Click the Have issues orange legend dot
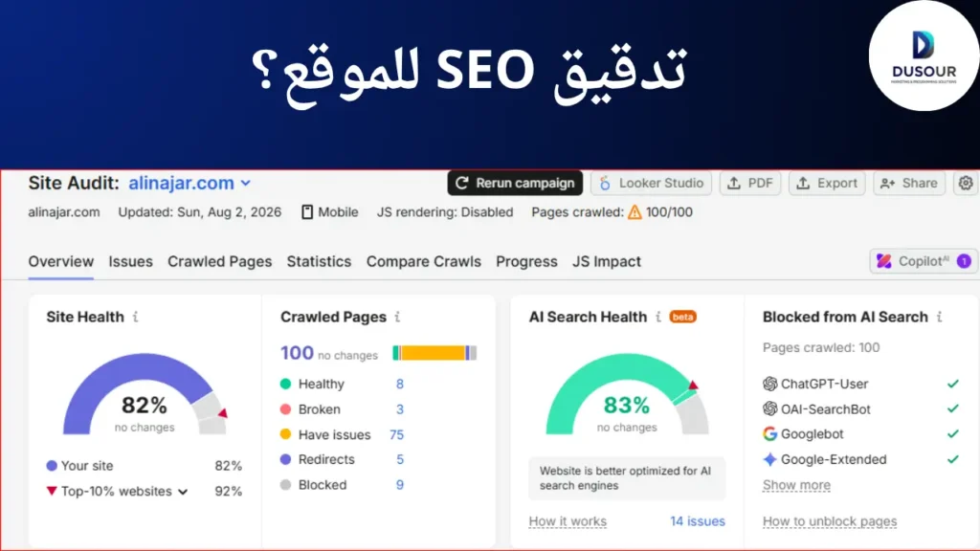Screen dimensions: 980x551 point(285,434)
